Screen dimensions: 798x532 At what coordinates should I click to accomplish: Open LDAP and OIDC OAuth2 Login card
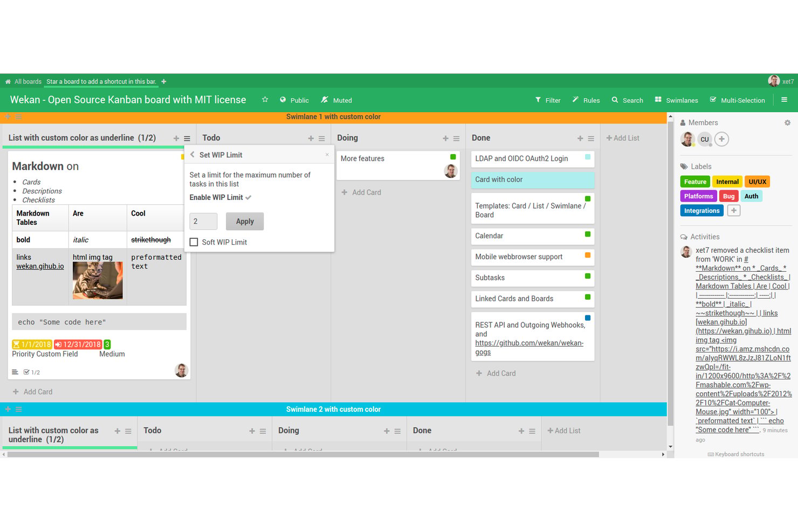[533, 158]
